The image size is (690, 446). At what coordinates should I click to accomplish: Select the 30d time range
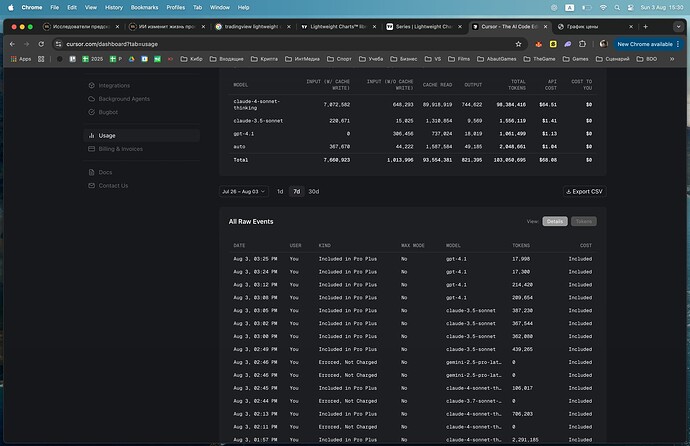[314, 191]
